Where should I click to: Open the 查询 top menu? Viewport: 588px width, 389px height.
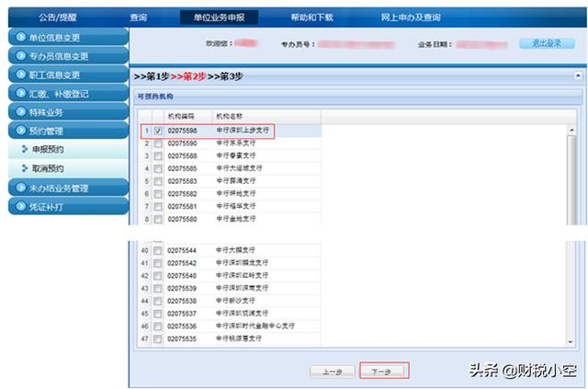pyautogui.click(x=139, y=17)
